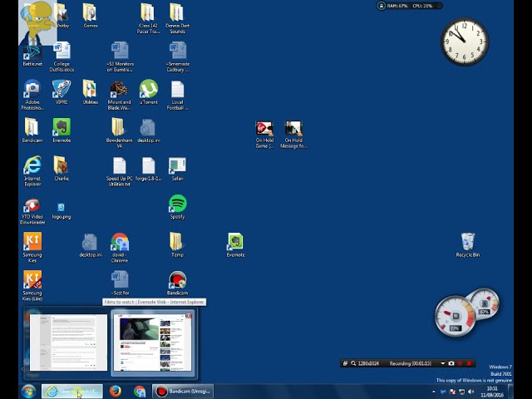This screenshot has width=532, height=399.
Task: Select the YouTube window preview thumbnail
Action: tap(152, 342)
